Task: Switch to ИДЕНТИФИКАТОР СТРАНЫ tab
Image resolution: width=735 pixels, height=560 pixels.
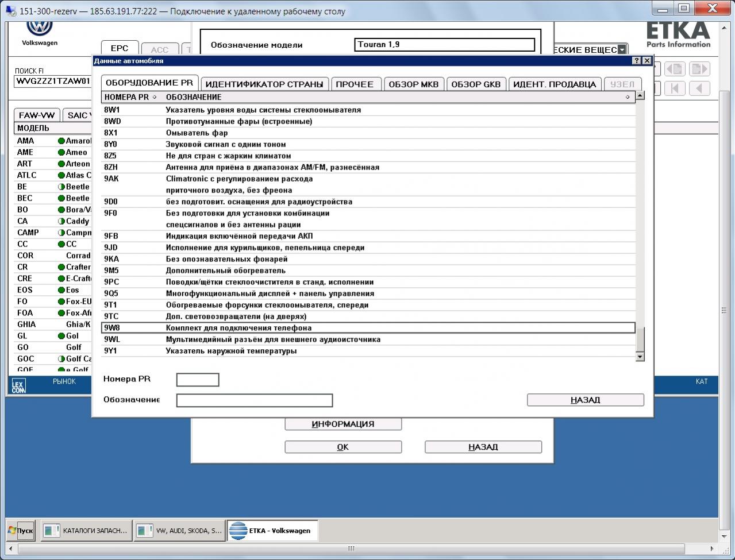Action: (x=264, y=84)
